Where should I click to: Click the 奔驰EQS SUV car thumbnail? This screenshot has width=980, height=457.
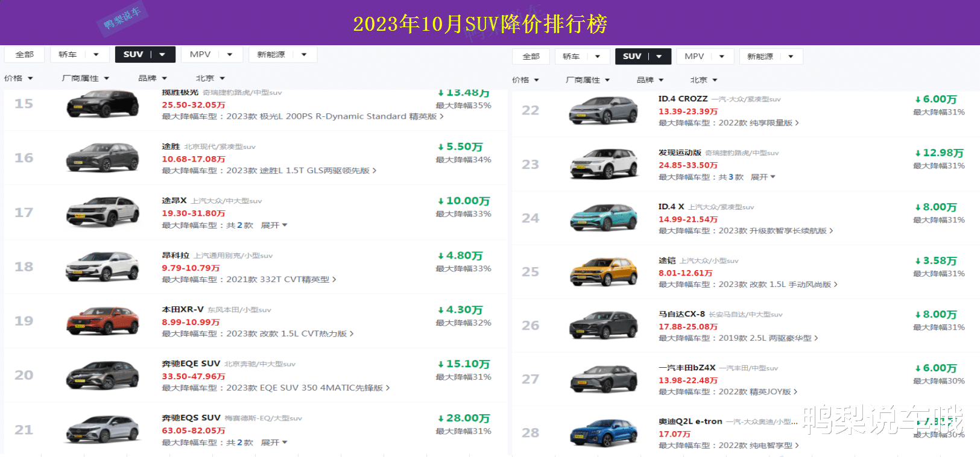click(x=103, y=429)
